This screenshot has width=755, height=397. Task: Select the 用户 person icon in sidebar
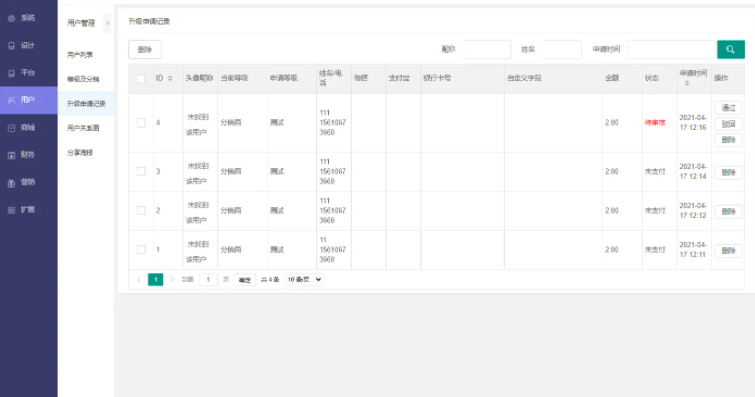pyautogui.click(x=12, y=100)
